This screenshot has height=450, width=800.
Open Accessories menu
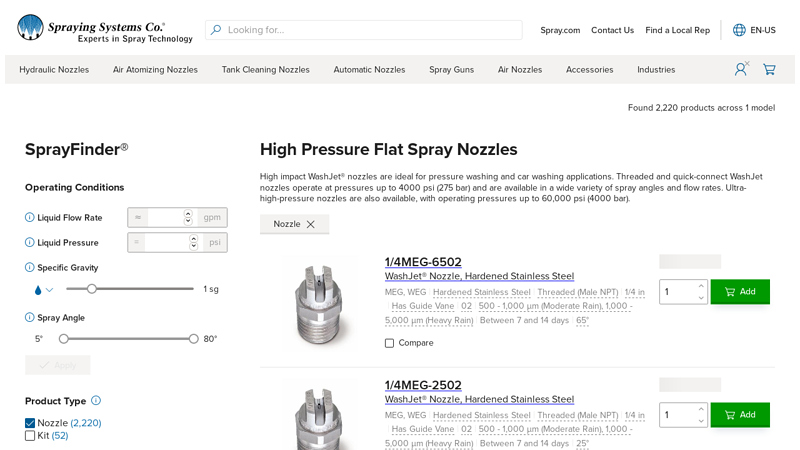(589, 69)
